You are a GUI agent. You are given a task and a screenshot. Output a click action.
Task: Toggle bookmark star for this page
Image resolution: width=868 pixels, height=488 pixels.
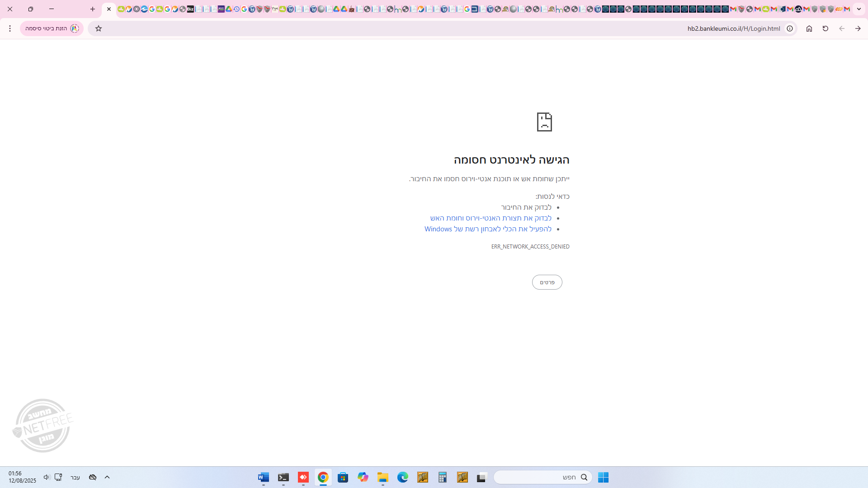point(99,28)
